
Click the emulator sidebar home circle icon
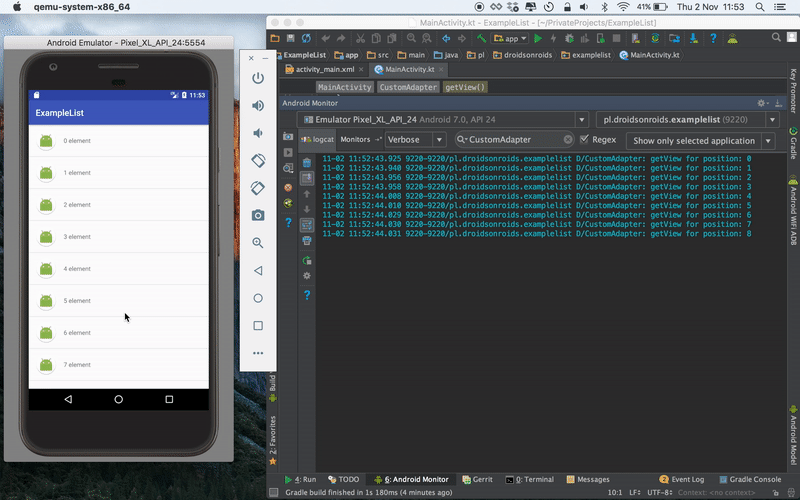[258, 298]
